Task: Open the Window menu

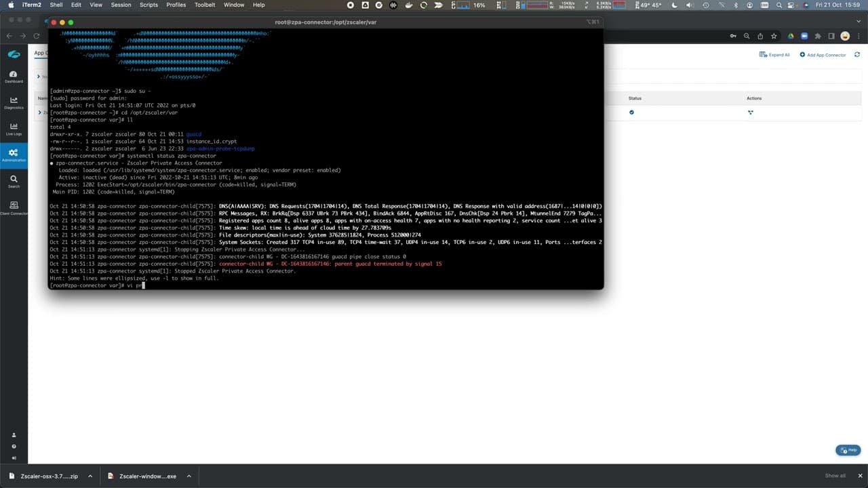Action: coord(234,5)
